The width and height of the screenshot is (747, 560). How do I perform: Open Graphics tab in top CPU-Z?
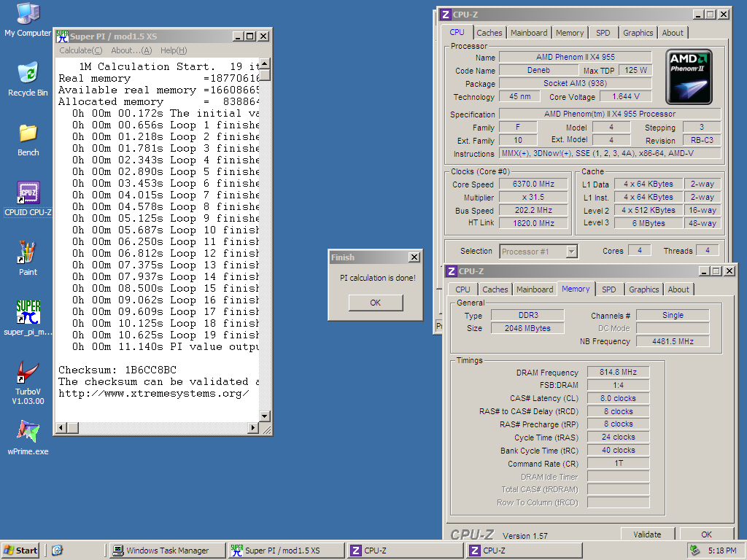638,33
